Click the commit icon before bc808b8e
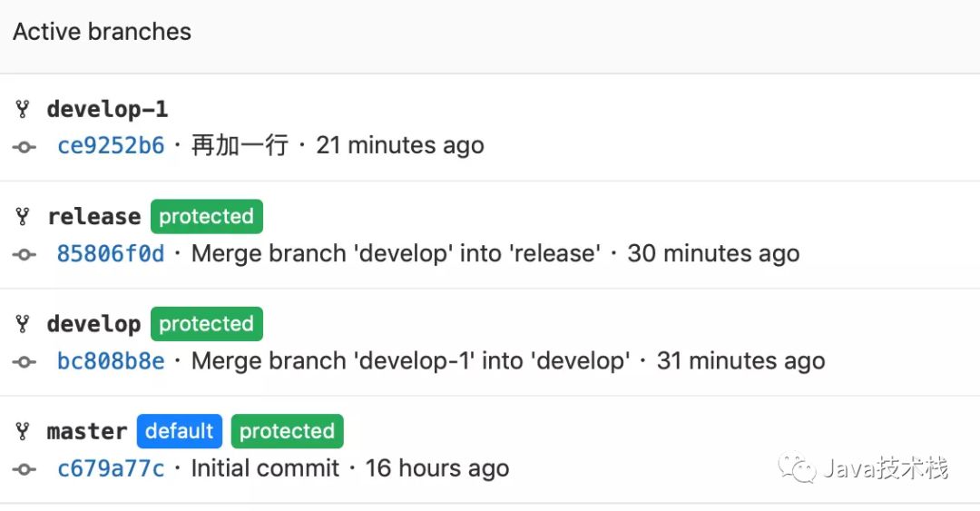The image size is (980, 511). tap(24, 361)
